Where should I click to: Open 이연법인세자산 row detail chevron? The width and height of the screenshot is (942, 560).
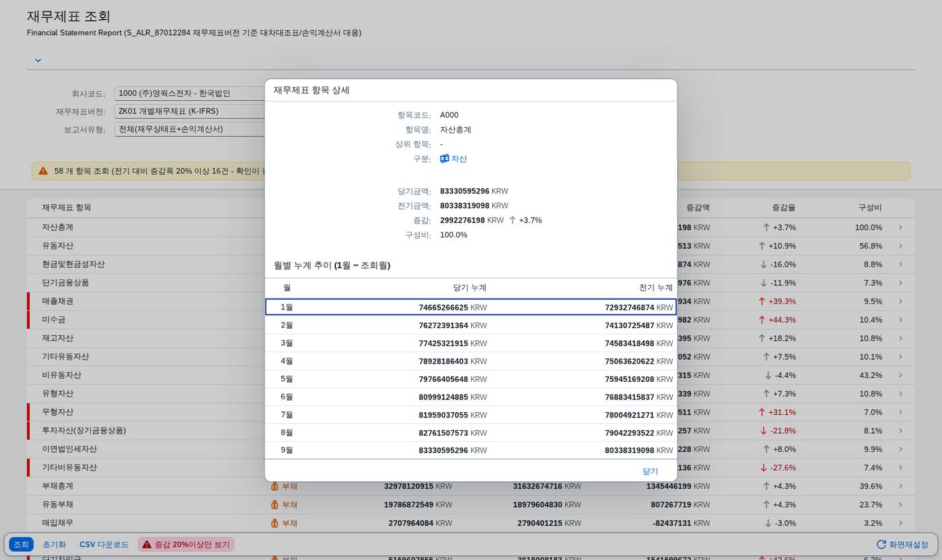click(900, 449)
